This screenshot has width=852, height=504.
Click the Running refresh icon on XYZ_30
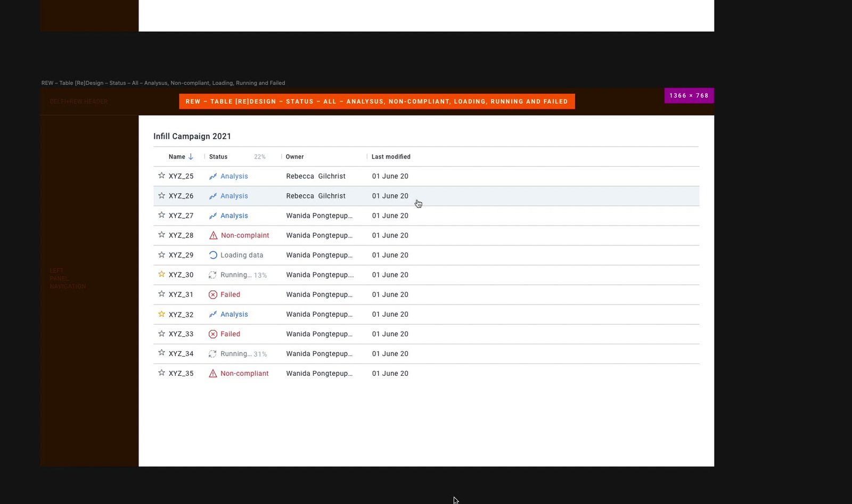(213, 275)
